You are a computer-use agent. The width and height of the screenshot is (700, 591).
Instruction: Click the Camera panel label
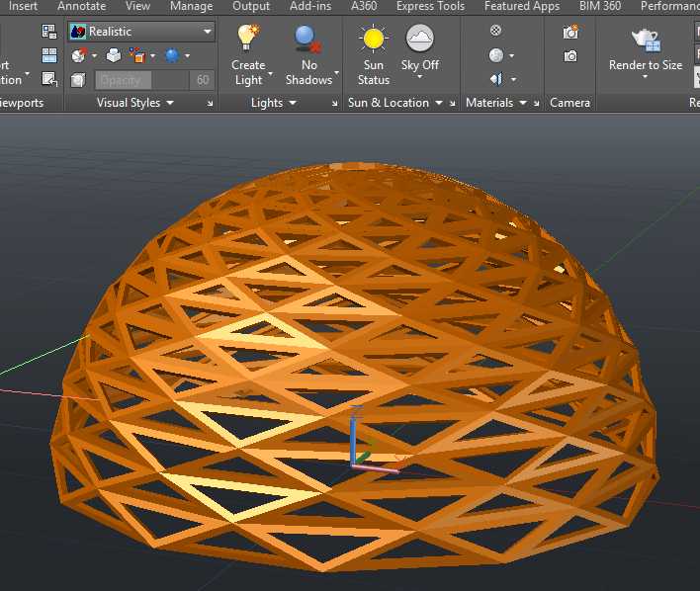(x=569, y=103)
